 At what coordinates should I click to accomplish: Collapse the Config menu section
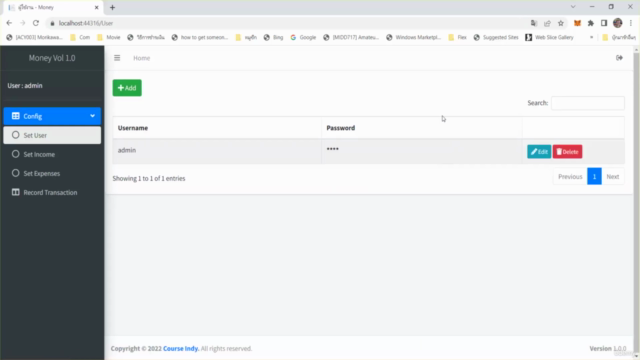pyautogui.click(x=52, y=116)
